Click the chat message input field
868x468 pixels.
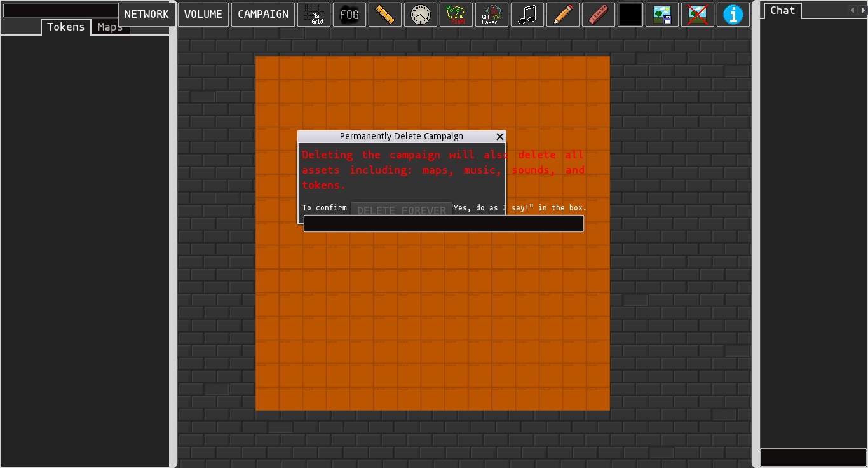coord(813,457)
